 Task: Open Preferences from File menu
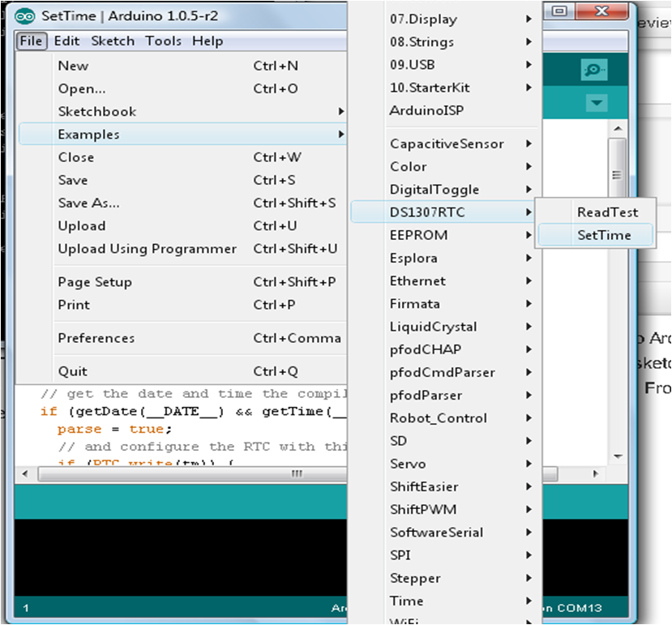(182, 338)
